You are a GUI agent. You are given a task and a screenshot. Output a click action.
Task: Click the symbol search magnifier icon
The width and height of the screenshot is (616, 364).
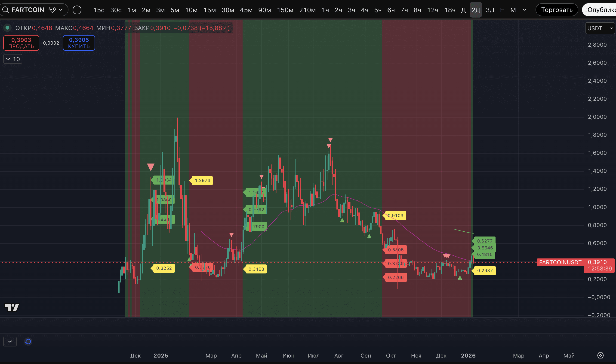click(5, 10)
